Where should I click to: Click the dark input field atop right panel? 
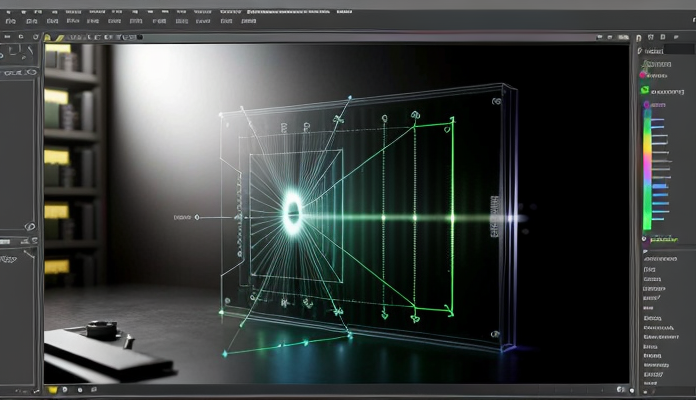(679, 50)
